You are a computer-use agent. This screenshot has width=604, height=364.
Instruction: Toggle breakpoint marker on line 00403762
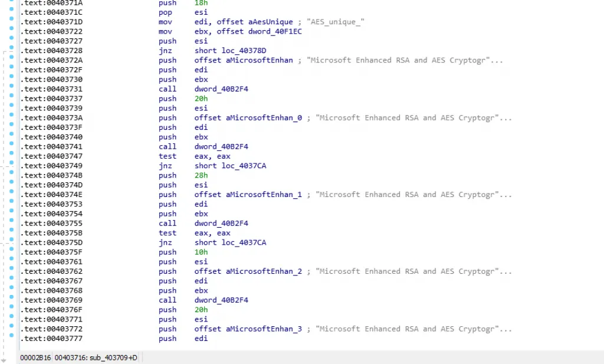coord(11,271)
